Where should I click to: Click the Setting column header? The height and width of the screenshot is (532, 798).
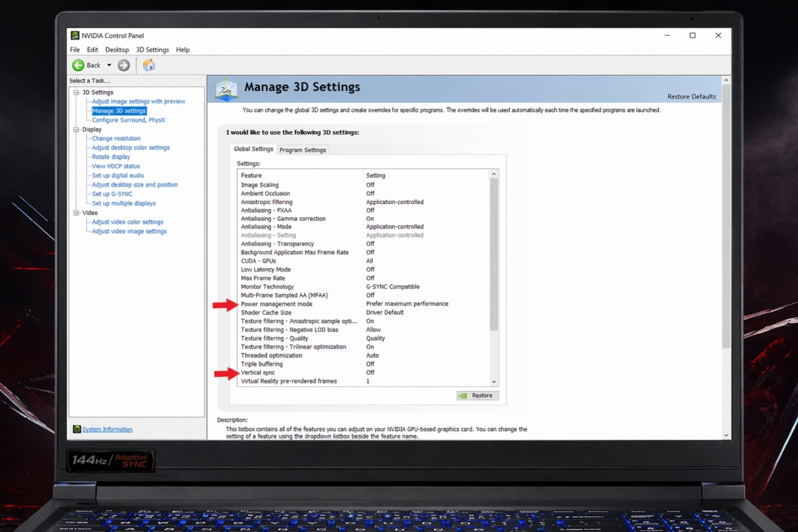tap(426, 175)
